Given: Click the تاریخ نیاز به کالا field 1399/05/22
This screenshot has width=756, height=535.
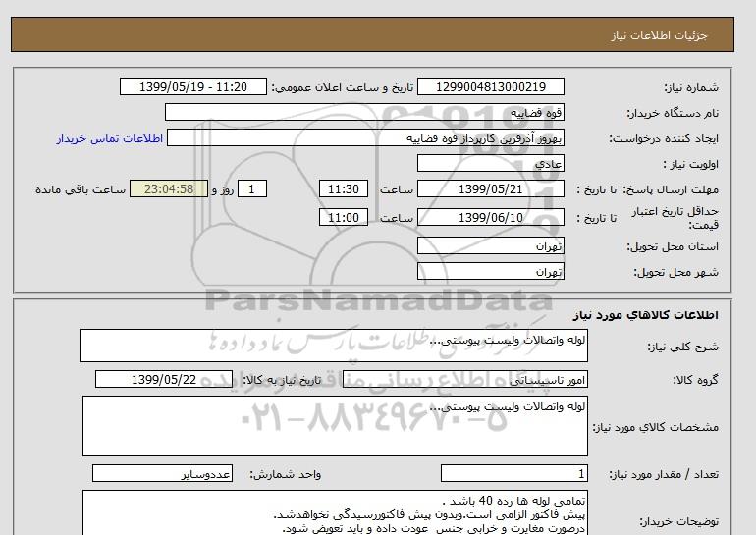Looking at the screenshot, I should [164, 379].
